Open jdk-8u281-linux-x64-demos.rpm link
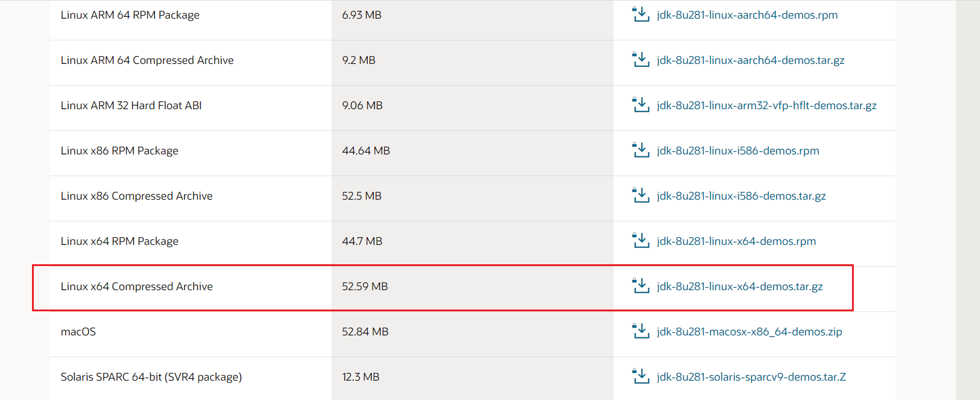Screen dimensions: 980x400 point(736,241)
